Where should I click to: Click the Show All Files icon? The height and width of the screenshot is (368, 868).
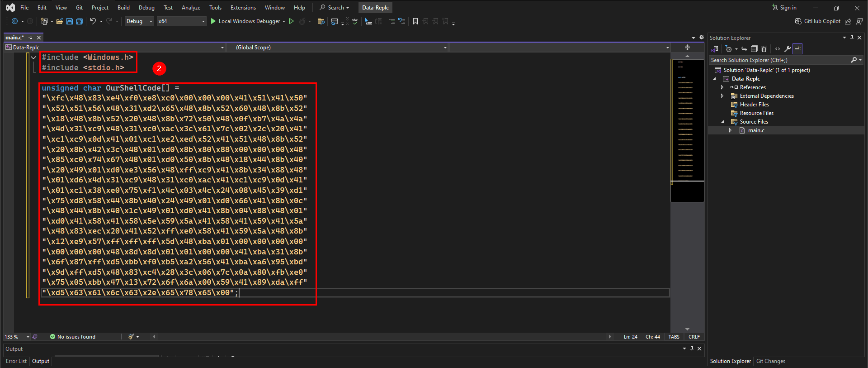coord(764,49)
